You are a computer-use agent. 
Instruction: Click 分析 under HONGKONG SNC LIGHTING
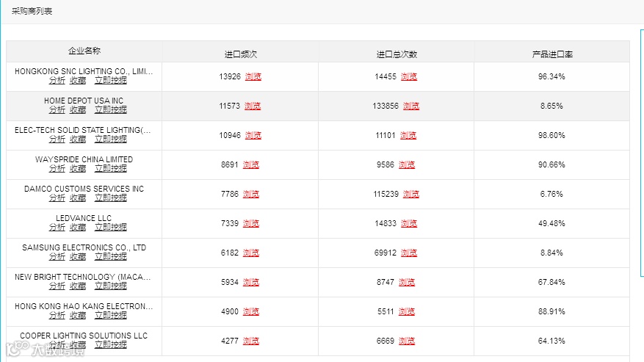[x=57, y=81]
